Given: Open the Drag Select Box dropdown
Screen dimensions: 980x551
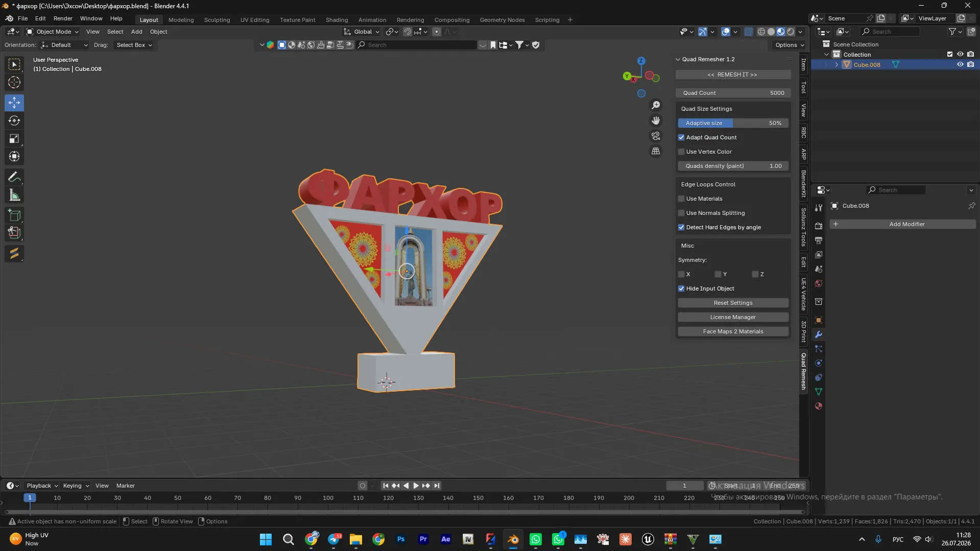Looking at the screenshot, I should pyautogui.click(x=134, y=45).
